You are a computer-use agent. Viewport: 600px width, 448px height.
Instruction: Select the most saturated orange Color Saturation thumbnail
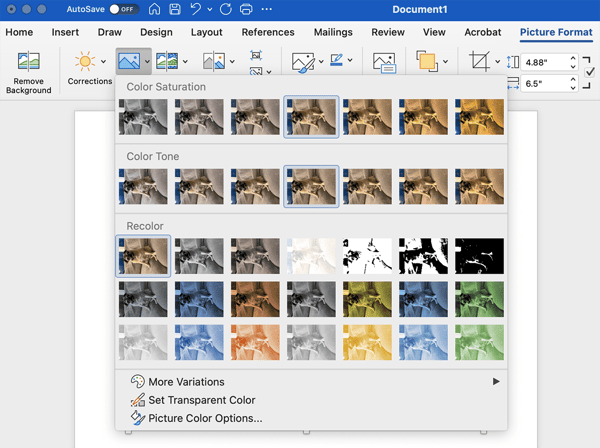[x=479, y=117]
